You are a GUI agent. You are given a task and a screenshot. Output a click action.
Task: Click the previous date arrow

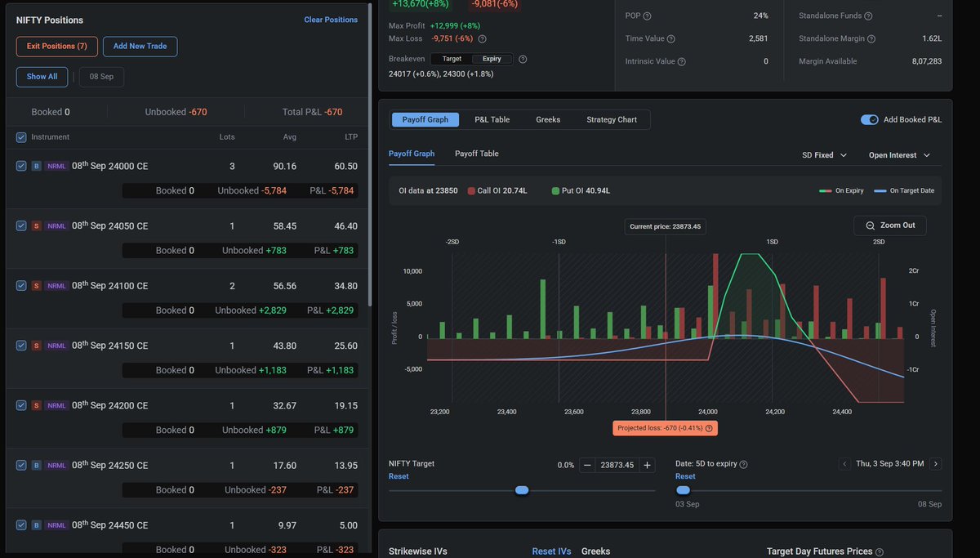(x=845, y=464)
